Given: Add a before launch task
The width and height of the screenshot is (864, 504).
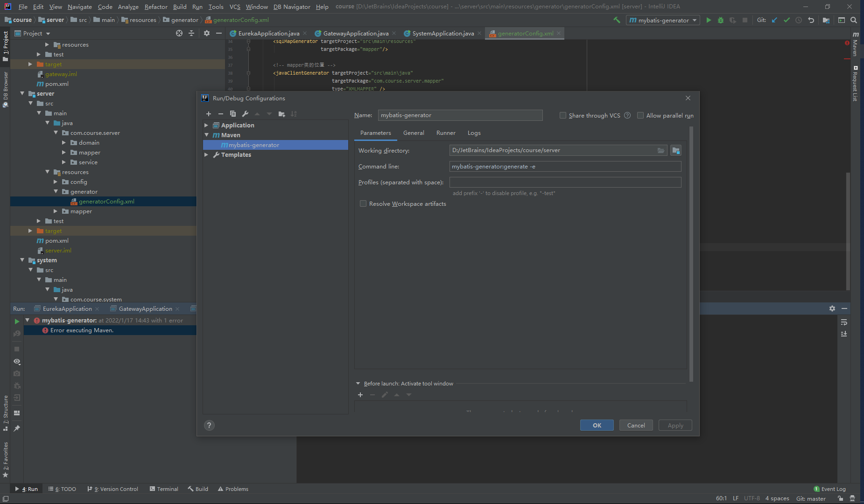Looking at the screenshot, I should click(360, 395).
